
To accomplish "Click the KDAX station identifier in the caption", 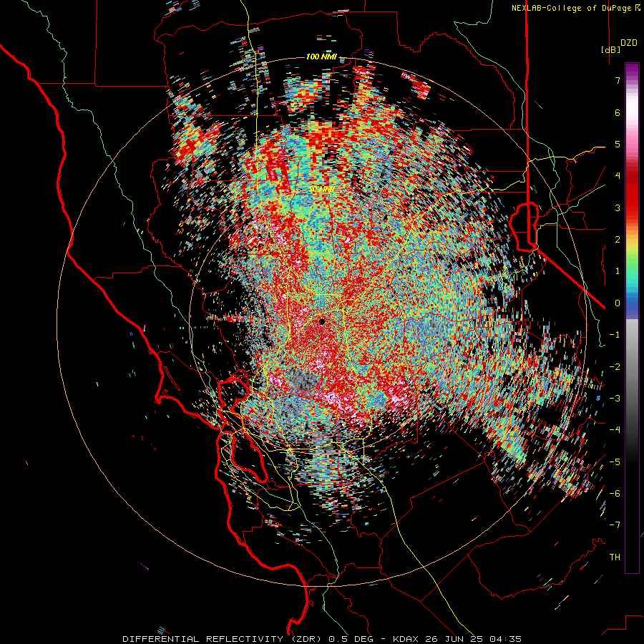I will (406, 639).
